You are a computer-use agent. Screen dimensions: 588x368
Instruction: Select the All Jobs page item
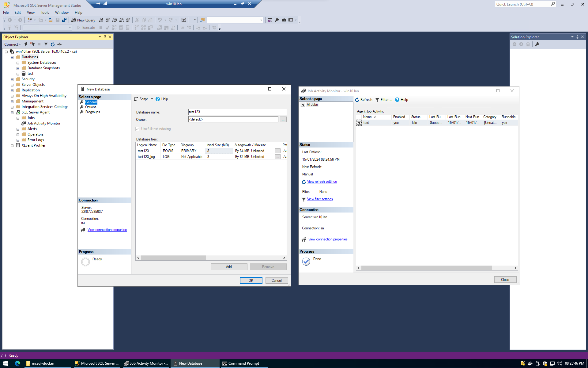click(312, 104)
